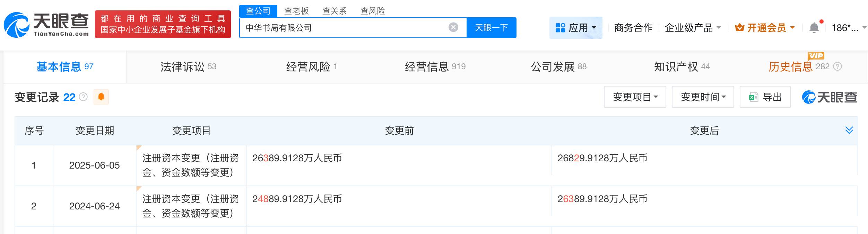Open the 应用 apps panel
Viewport: 868px width, 234px height.
click(x=575, y=27)
